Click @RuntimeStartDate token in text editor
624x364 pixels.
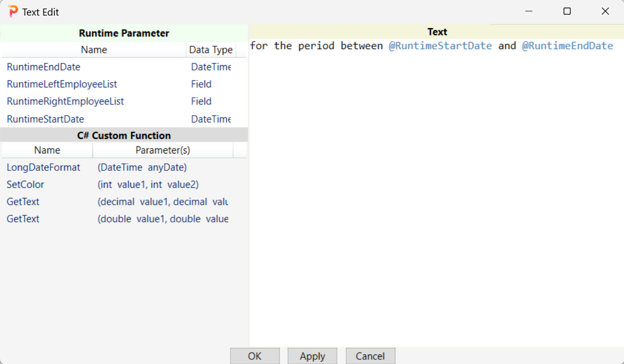440,46
